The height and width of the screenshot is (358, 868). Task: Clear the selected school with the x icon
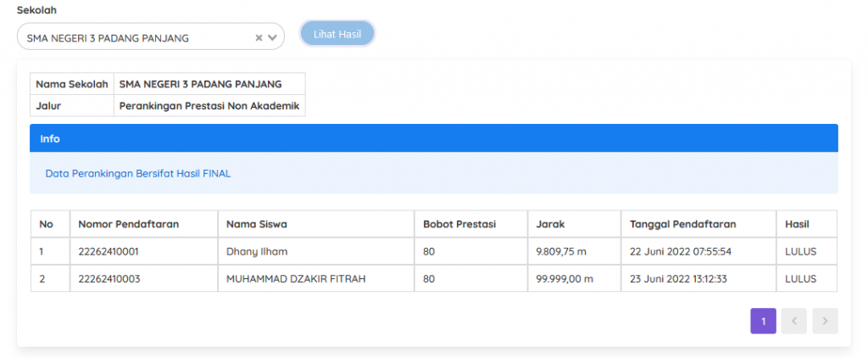(259, 37)
